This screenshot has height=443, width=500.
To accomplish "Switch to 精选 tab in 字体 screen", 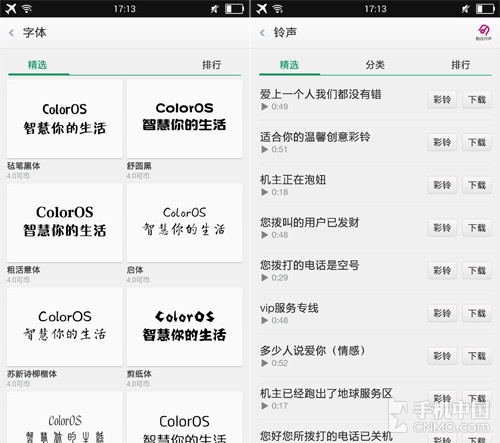I will click(x=38, y=65).
